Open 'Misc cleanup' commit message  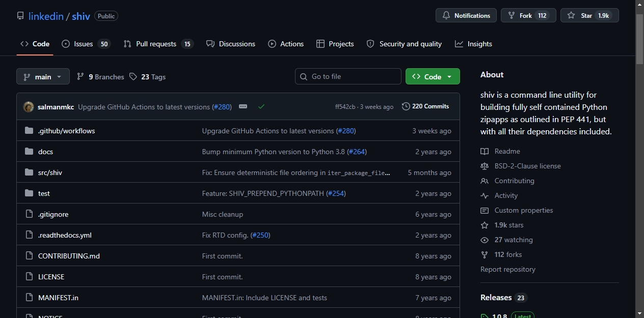coord(223,214)
